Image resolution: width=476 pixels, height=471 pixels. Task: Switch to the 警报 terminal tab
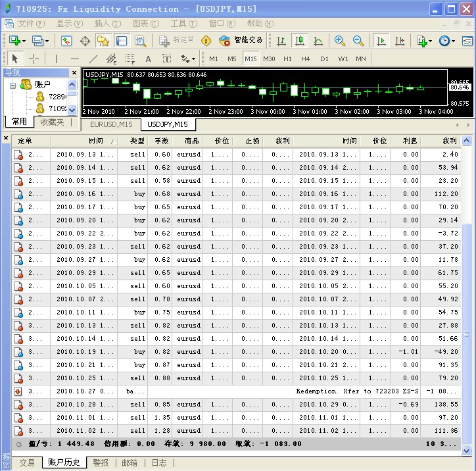click(101, 463)
